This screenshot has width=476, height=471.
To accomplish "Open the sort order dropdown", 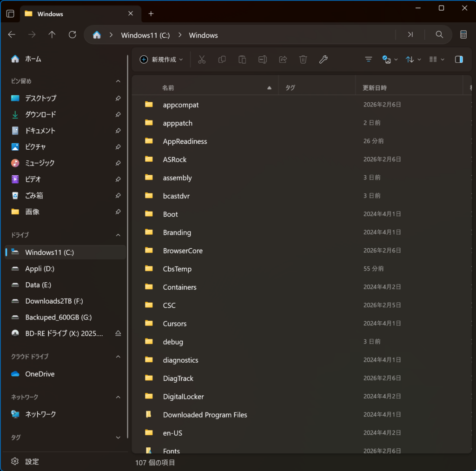I will pyautogui.click(x=413, y=60).
